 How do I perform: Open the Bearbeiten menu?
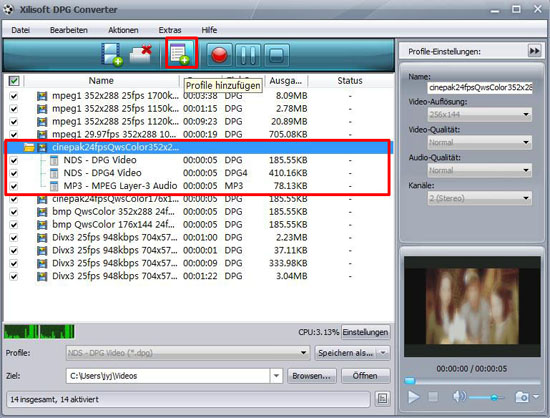click(69, 30)
